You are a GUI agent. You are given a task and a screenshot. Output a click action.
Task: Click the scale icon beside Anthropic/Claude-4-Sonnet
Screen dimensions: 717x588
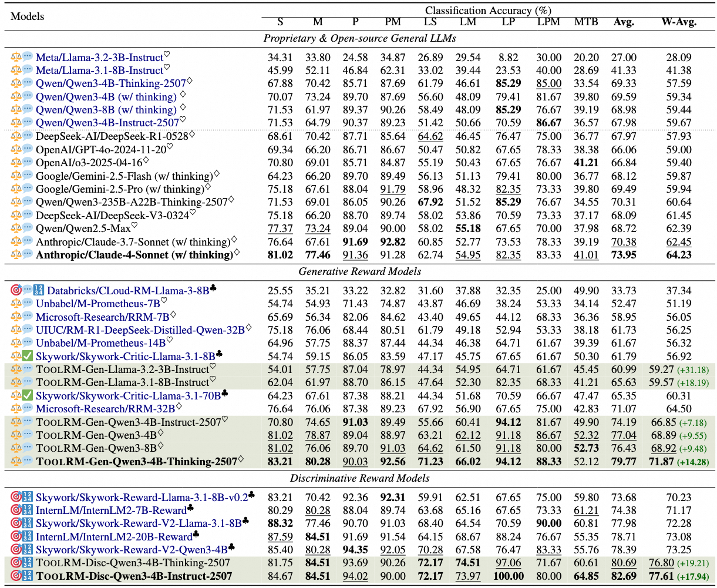16,255
